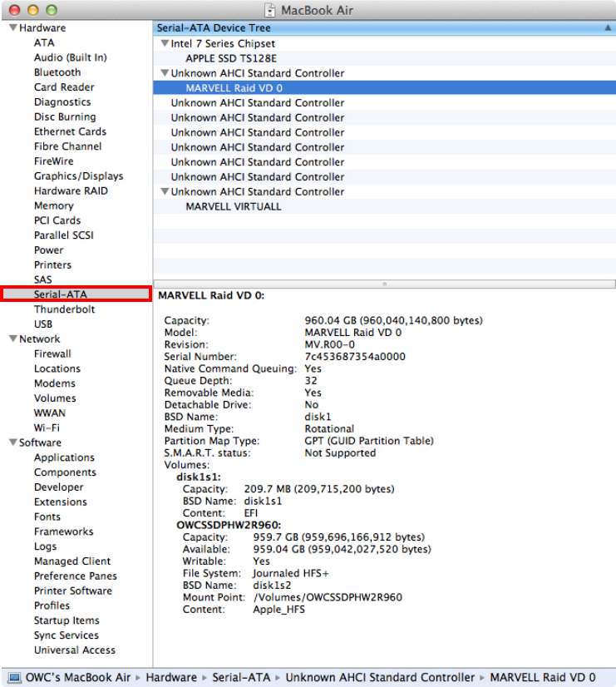The image size is (616, 687).
Task: Select Sync Services in sidebar
Action: point(67,635)
